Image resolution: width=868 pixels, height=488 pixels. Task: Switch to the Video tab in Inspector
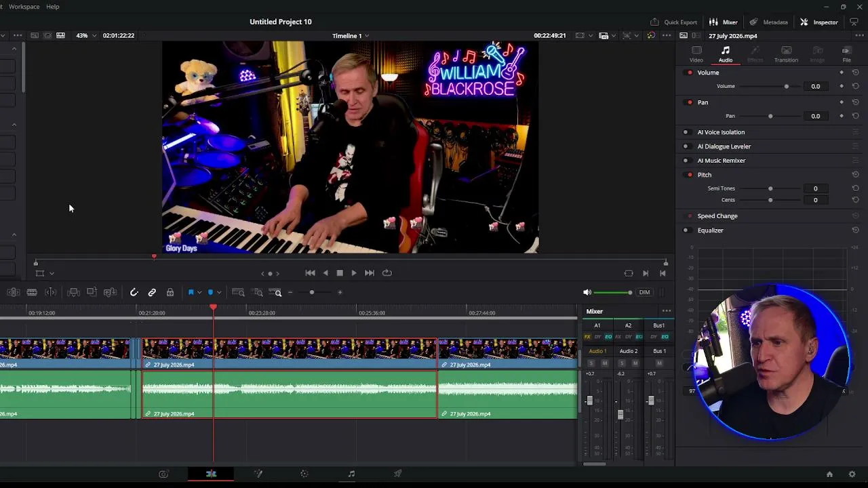pyautogui.click(x=696, y=54)
